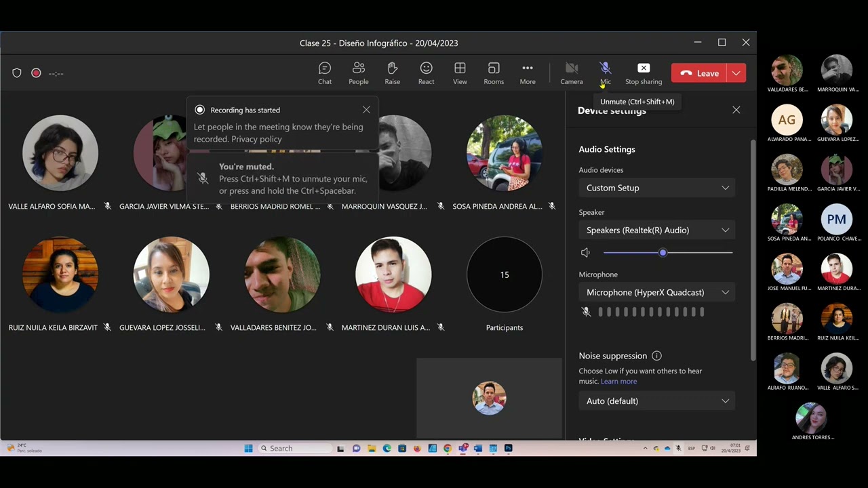Click the taskbar Search box
868x488 pixels.
(x=296, y=448)
